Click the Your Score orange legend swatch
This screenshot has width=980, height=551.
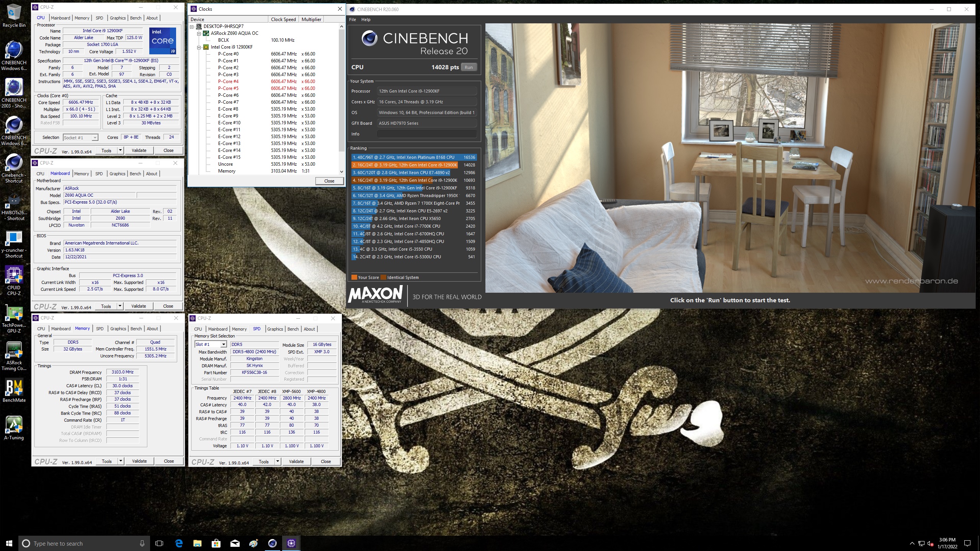pyautogui.click(x=354, y=277)
